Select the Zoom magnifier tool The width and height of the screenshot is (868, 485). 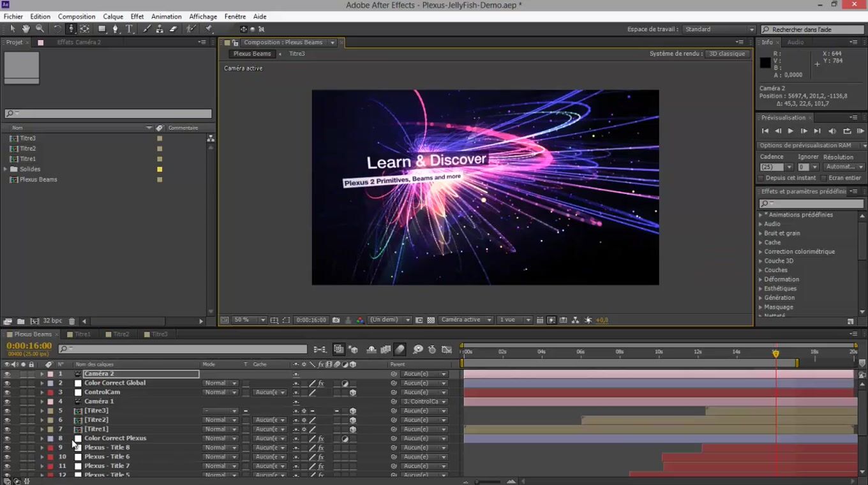coord(40,29)
